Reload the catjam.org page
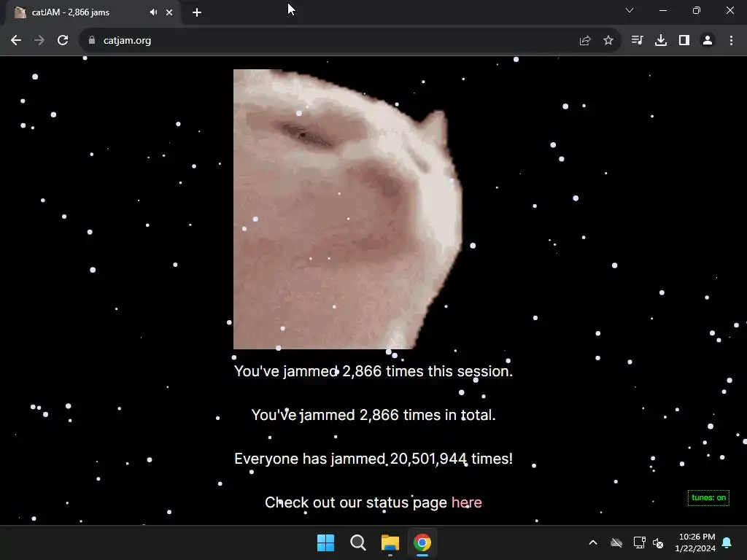747x560 pixels. click(63, 41)
